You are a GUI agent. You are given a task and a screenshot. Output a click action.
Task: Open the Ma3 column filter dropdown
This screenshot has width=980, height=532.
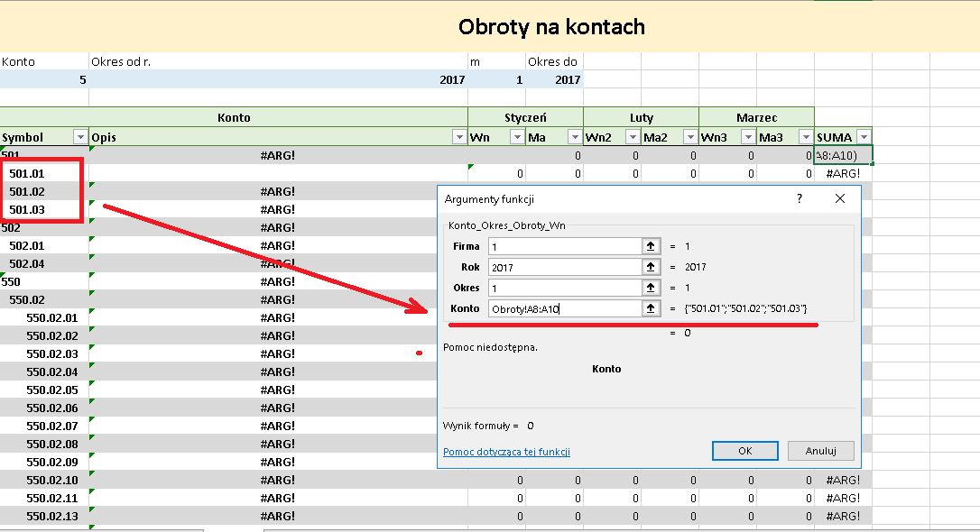(806, 137)
